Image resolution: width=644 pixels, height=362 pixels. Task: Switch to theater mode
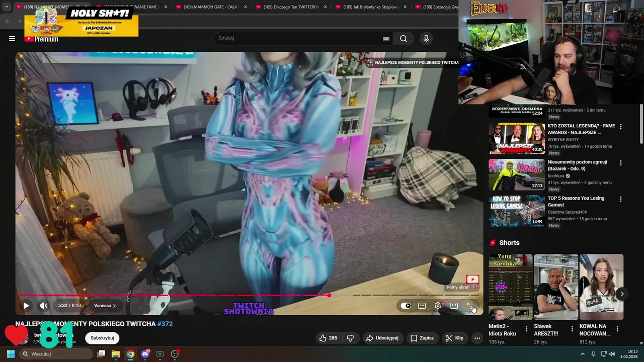point(454,305)
